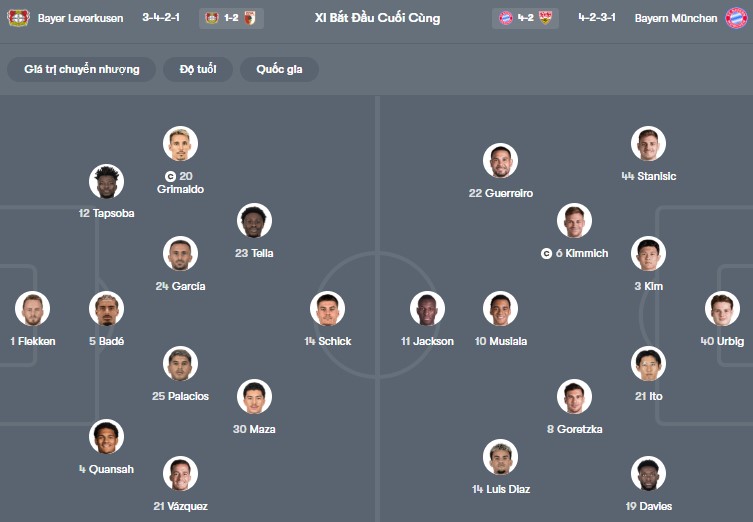Click the 12 Tapsoba name label
753x522 pixels.
(106, 213)
